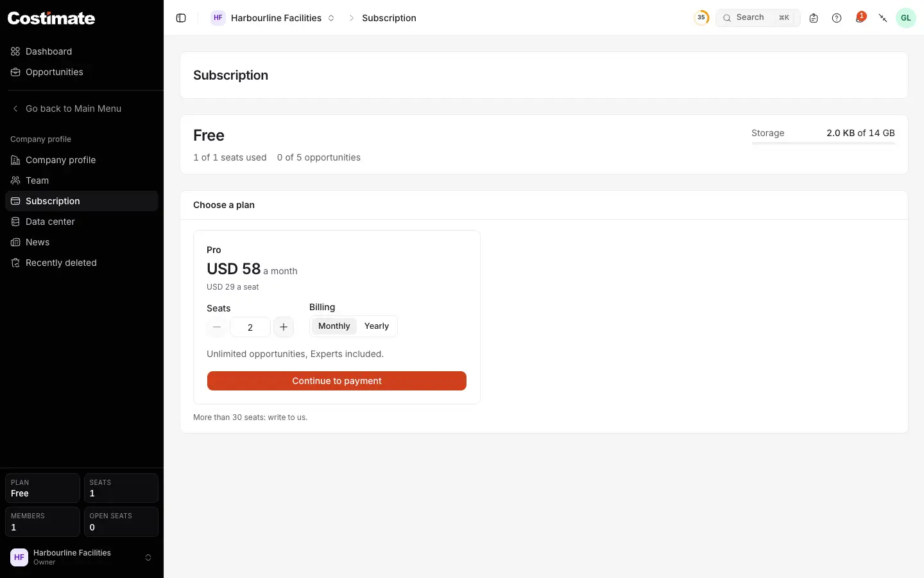Click the HF workspace avatar in breadcrumb

click(218, 18)
